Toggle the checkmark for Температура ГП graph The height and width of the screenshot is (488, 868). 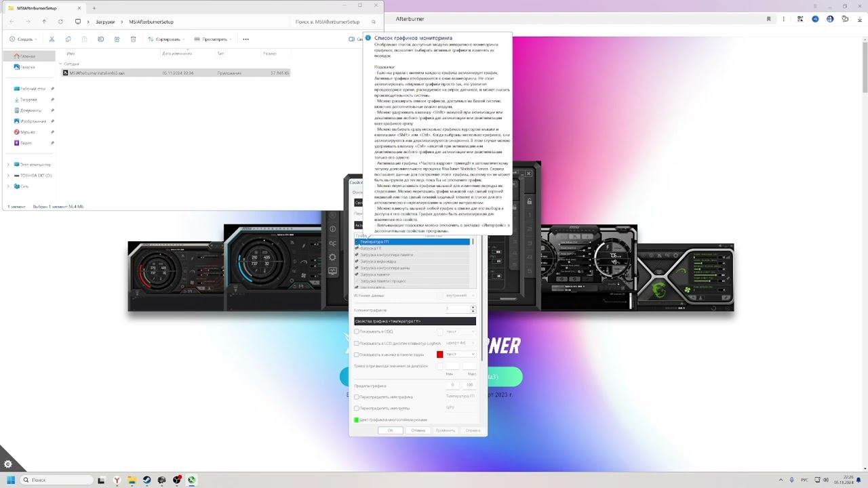tap(357, 242)
